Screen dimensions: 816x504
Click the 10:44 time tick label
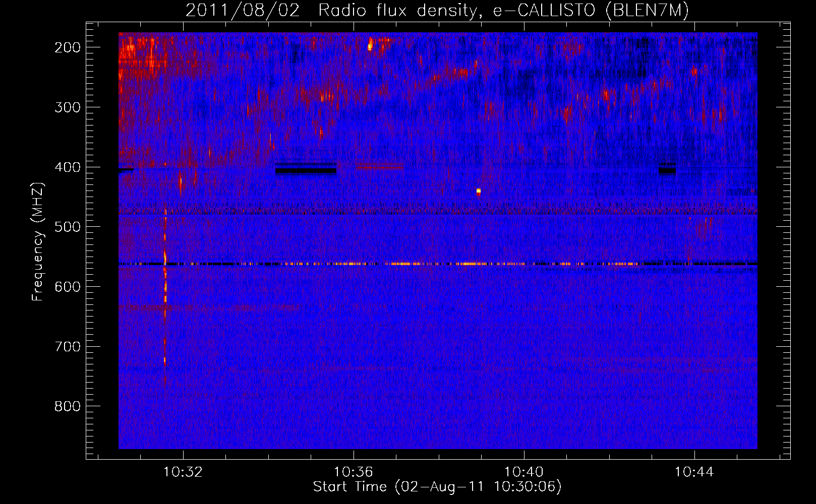[x=694, y=472]
